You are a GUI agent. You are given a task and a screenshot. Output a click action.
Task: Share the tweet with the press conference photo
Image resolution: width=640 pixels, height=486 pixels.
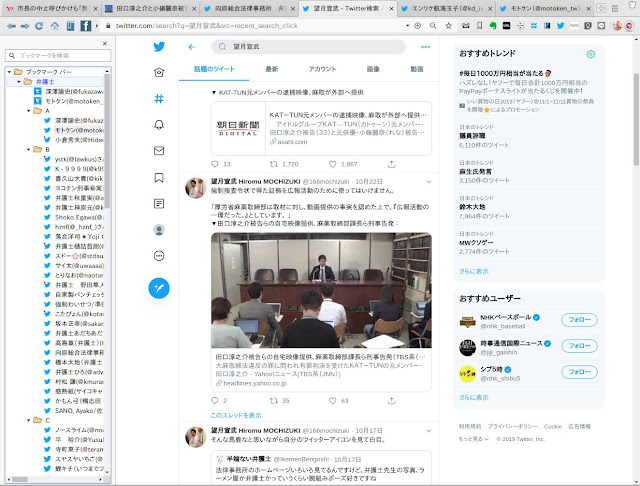click(391, 400)
